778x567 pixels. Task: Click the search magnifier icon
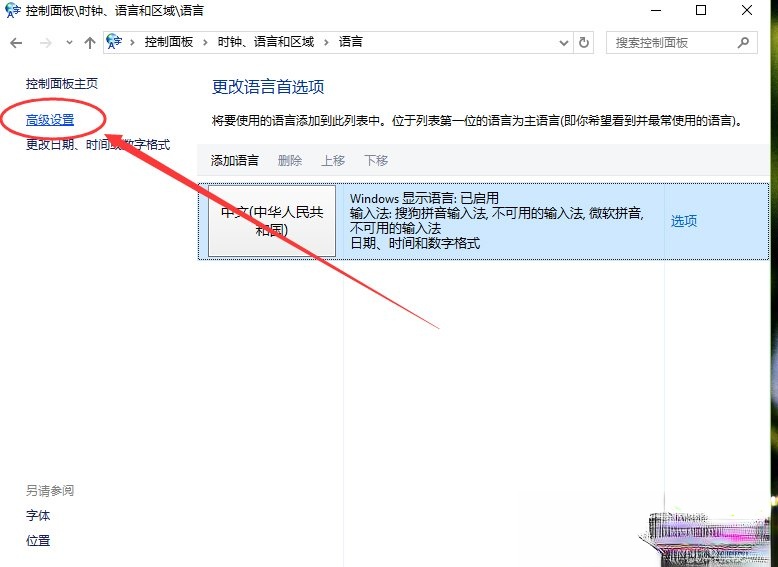[743, 43]
